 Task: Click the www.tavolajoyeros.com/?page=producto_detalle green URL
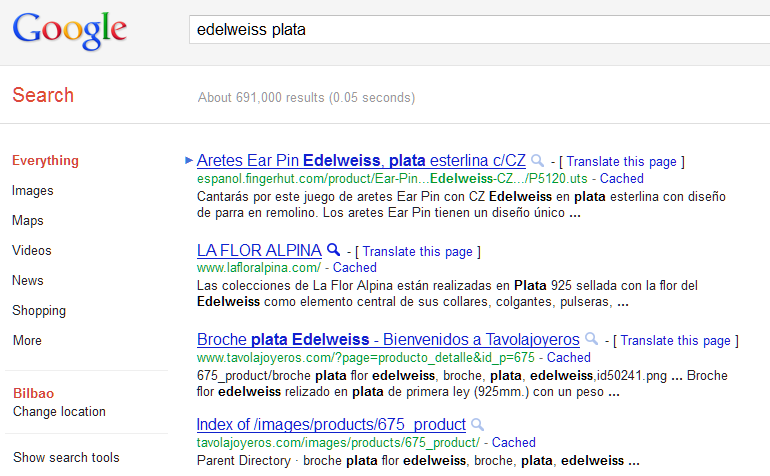pos(365,358)
